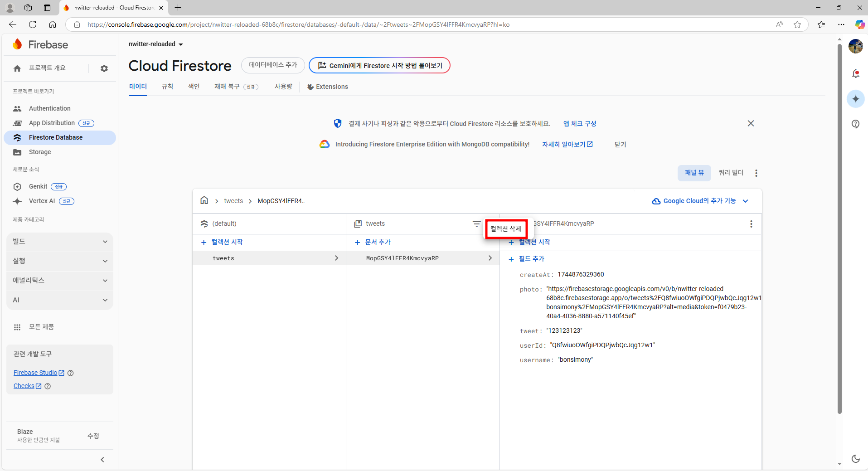
Task: Open the view options three-dot menu
Action: tap(756, 173)
